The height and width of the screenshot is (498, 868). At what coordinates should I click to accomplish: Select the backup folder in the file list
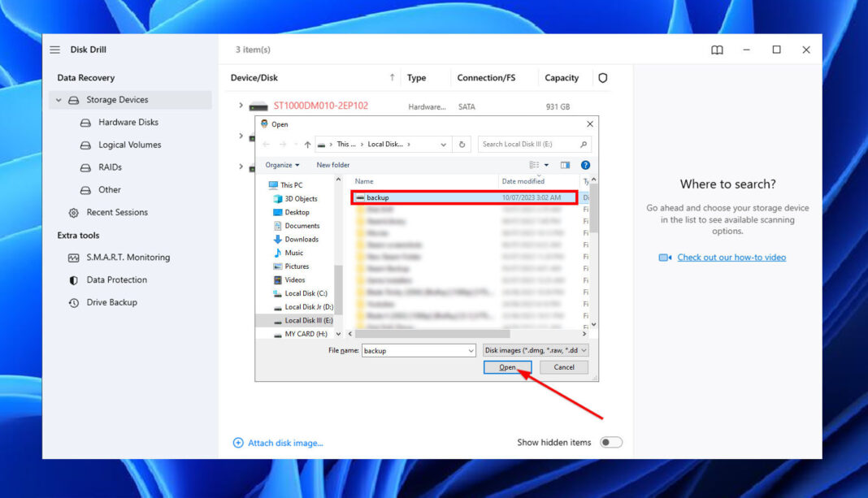[390, 197]
